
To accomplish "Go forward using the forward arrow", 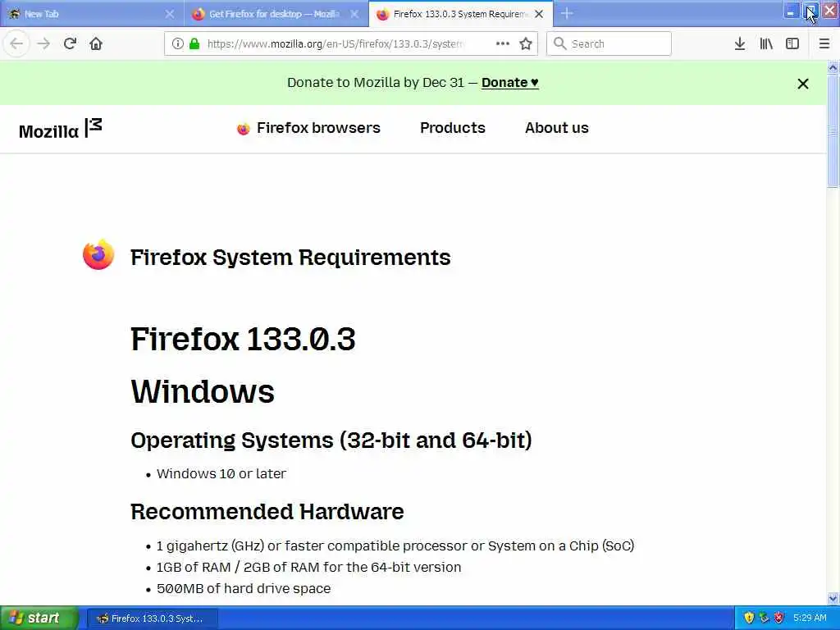I will 44,44.
